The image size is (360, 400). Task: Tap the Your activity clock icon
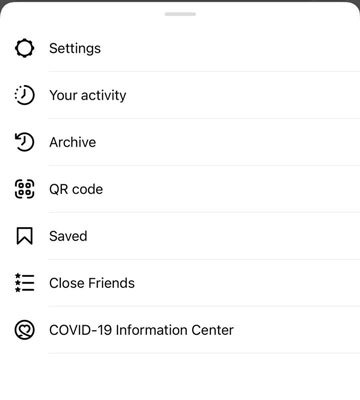[x=24, y=95]
